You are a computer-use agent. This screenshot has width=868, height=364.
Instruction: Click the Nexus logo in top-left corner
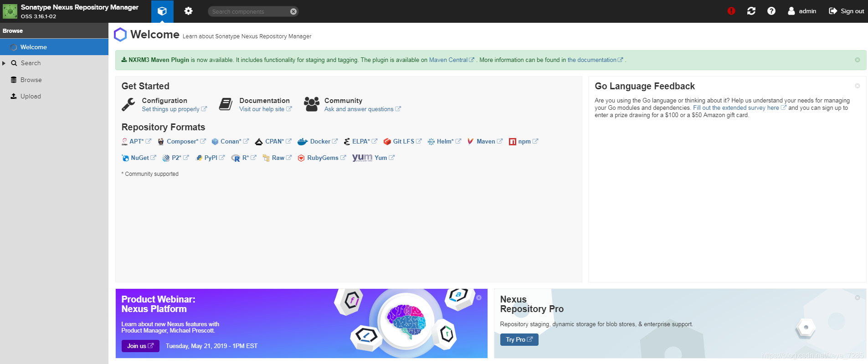coord(10,11)
